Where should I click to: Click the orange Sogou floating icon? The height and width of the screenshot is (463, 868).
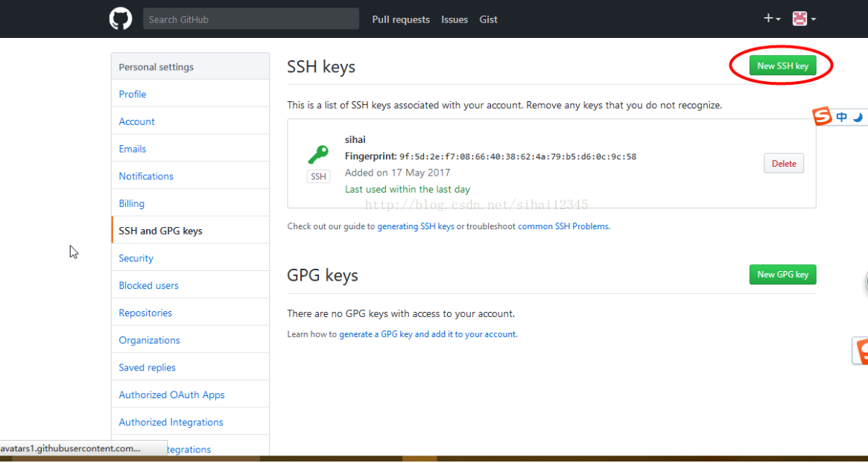(861, 350)
